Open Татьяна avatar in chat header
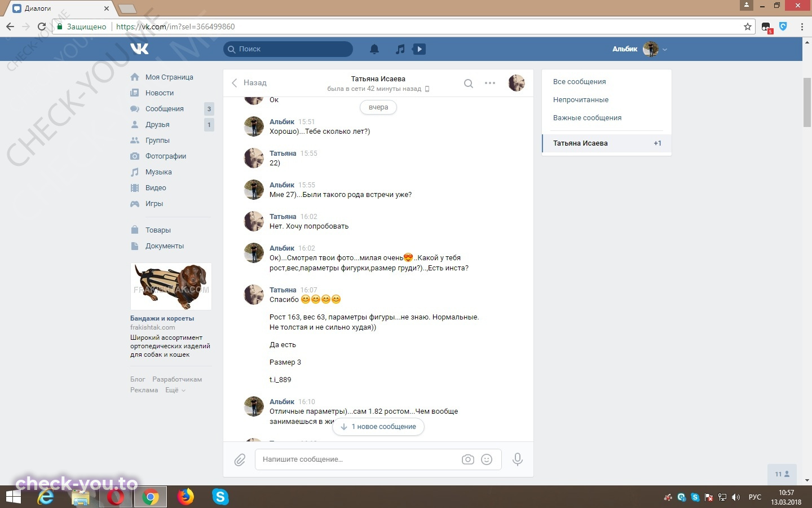The height and width of the screenshot is (508, 812). [517, 83]
